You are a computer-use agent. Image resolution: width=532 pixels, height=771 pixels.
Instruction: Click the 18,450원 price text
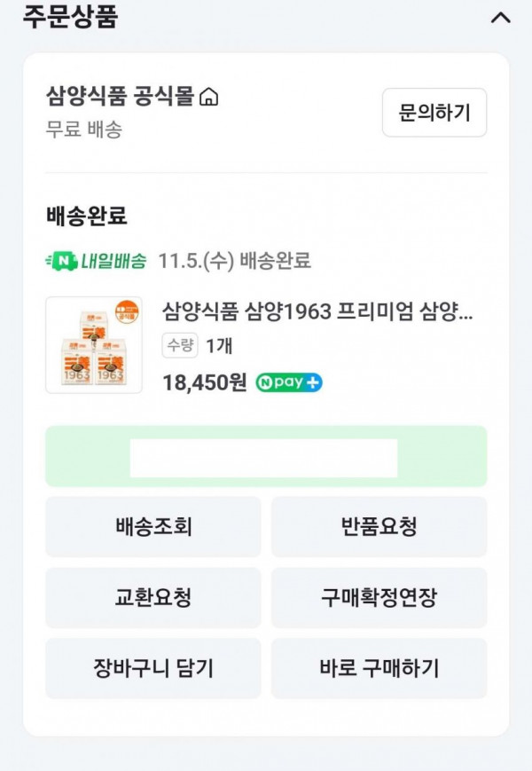coord(205,382)
